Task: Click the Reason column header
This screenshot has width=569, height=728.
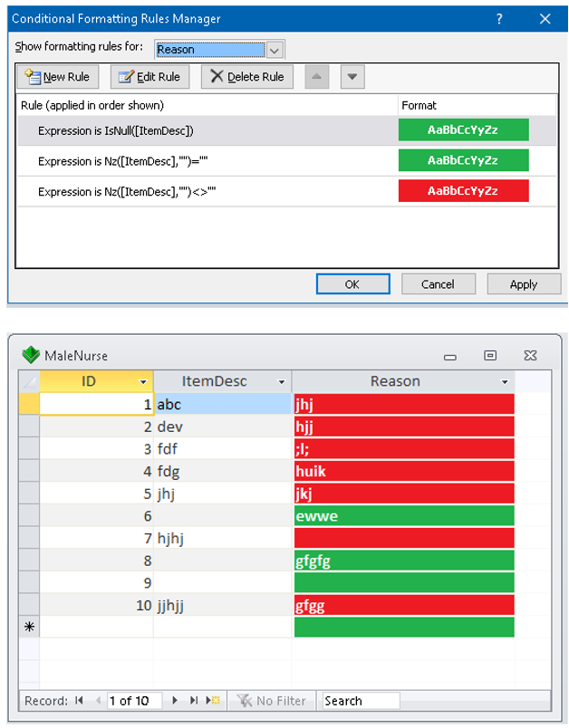Action: click(x=403, y=381)
